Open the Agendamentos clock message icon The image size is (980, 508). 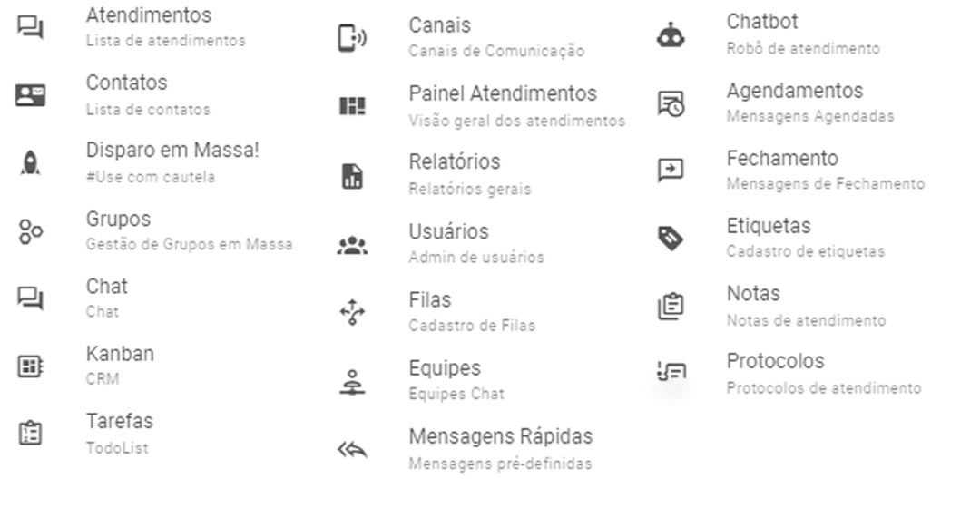(x=671, y=103)
